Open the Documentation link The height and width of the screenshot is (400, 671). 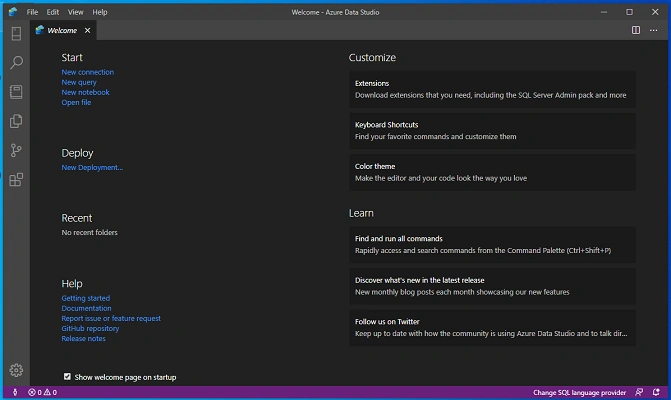86,308
